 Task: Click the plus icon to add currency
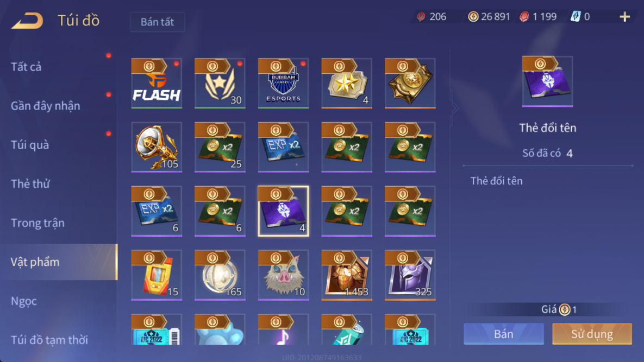(624, 17)
